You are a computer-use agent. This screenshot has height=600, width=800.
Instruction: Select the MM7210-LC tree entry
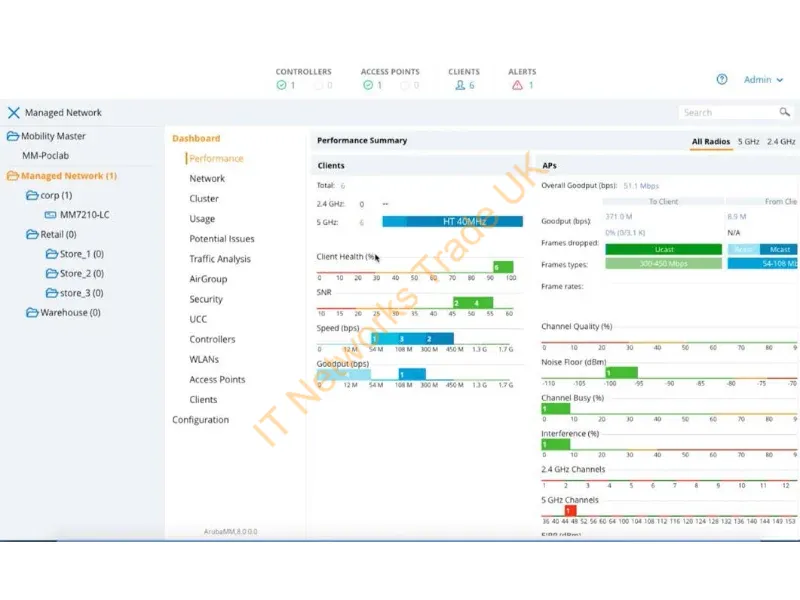coord(85,215)
